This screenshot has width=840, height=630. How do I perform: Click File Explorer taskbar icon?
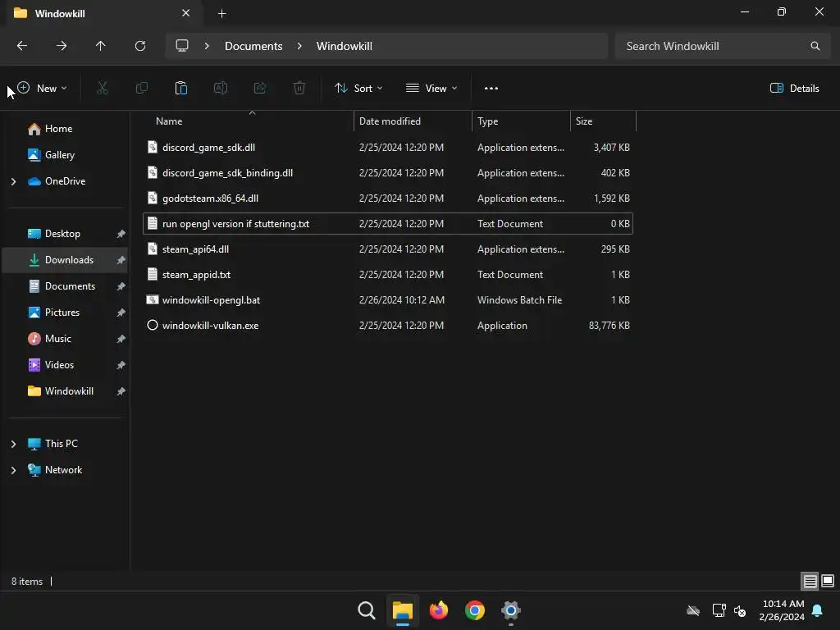point(402,610)
